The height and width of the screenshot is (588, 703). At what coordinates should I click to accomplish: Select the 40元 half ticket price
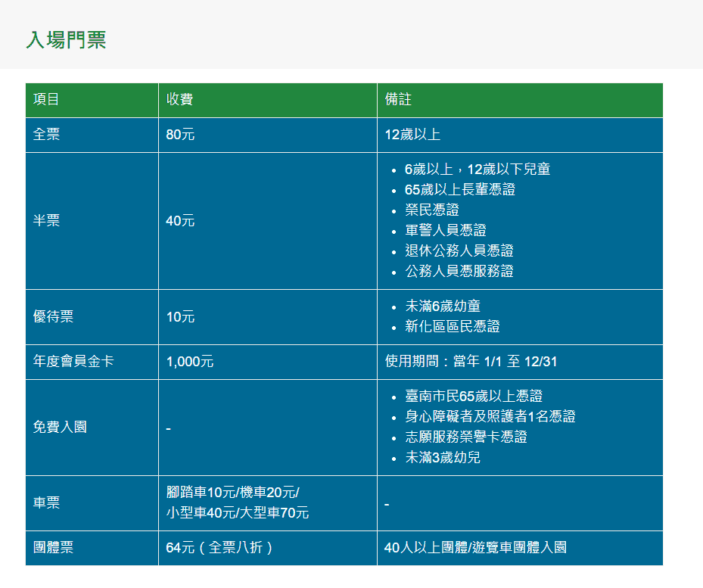pos(180,221)
